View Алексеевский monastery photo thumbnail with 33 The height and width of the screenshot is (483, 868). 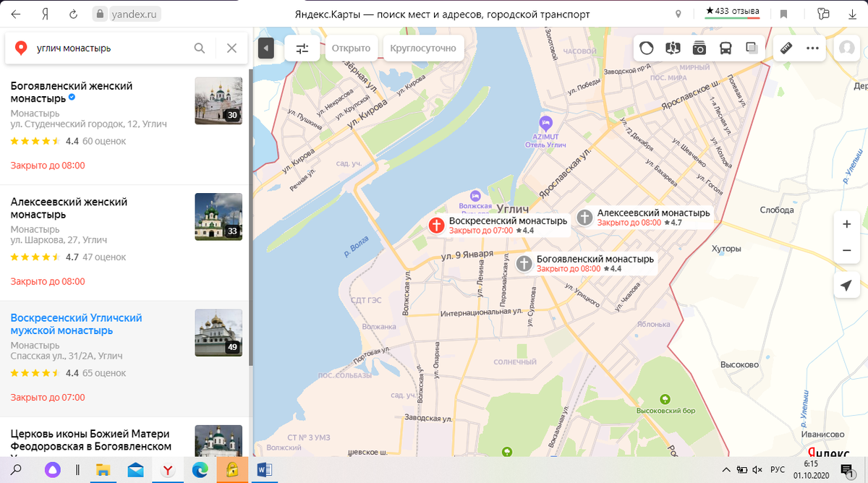click(218, 217)
